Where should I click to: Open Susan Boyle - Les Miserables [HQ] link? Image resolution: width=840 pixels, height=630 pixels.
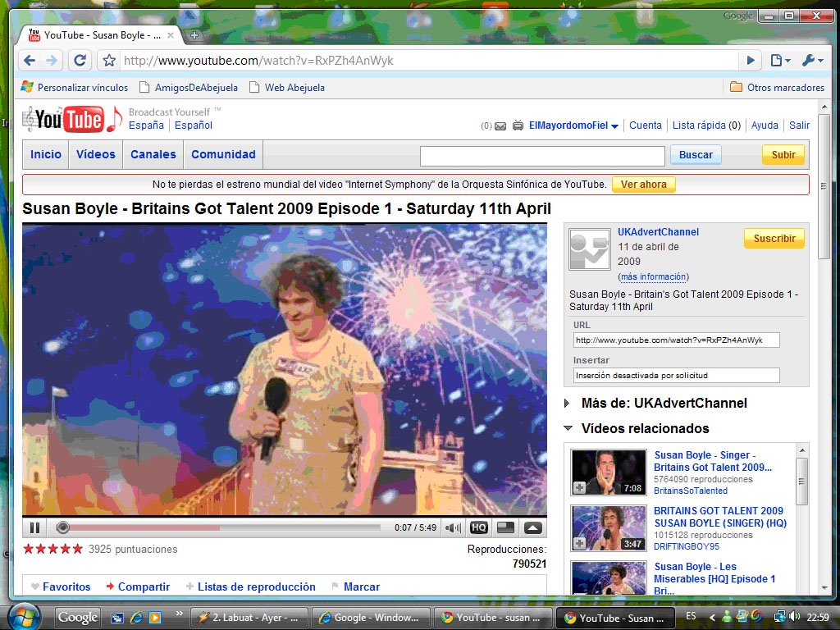point(714,578)
